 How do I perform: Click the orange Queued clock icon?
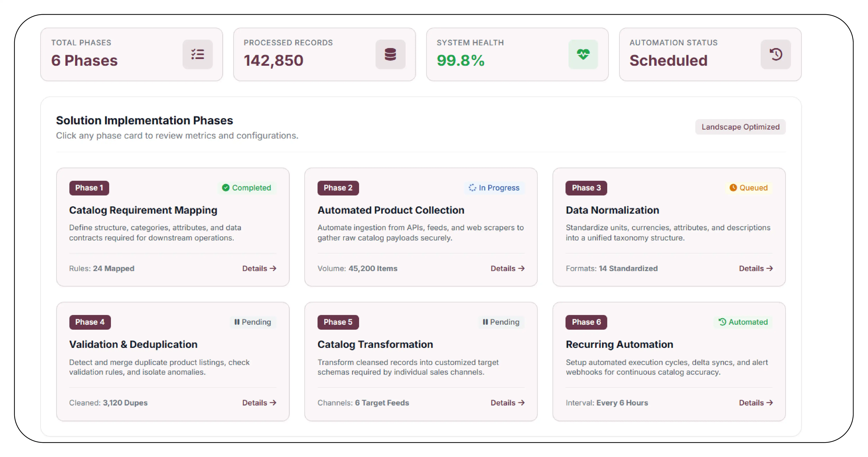click(x=733, y=188)
